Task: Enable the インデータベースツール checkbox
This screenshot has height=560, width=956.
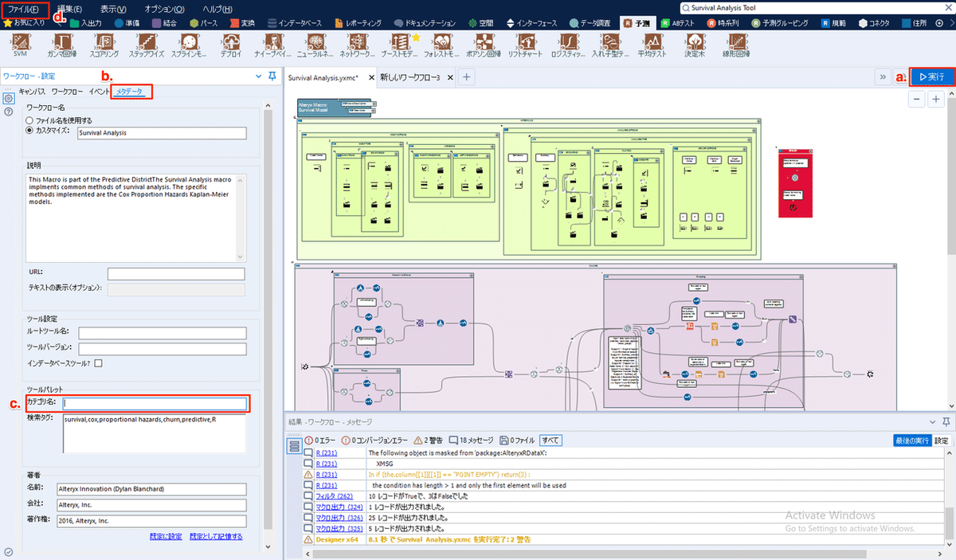Action: coord(98,363)
